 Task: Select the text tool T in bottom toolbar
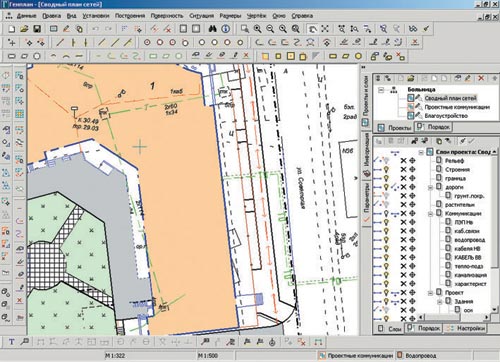click(x=12, y=342)
